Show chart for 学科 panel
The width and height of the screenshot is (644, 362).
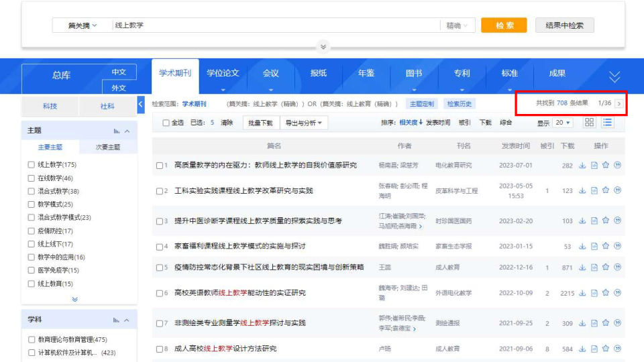coord(117,320)
